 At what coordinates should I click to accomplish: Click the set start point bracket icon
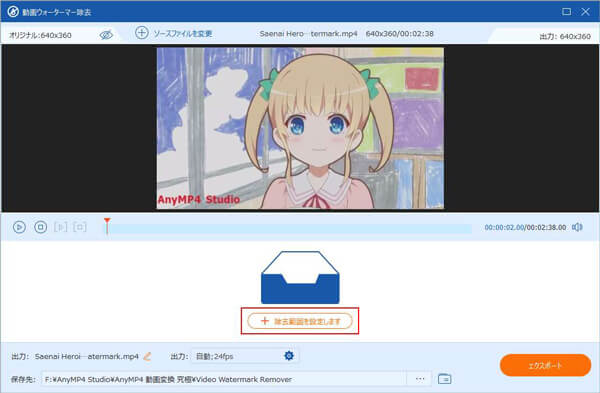60,227
